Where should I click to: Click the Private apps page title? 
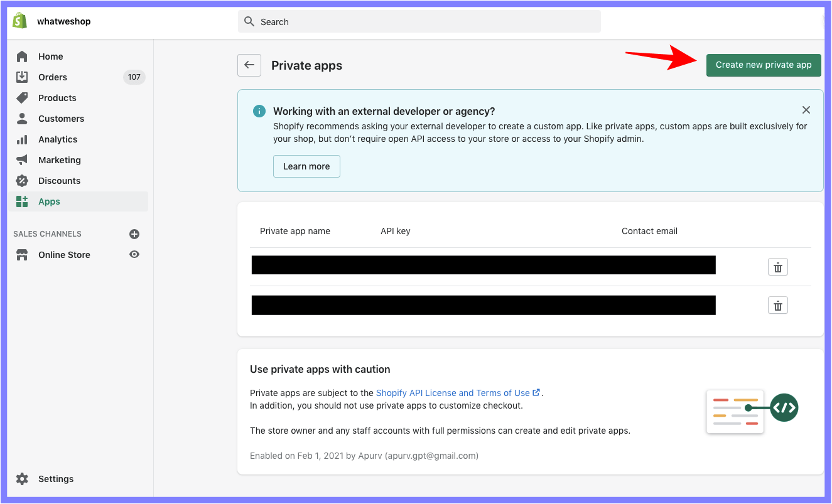coord(306,65)
